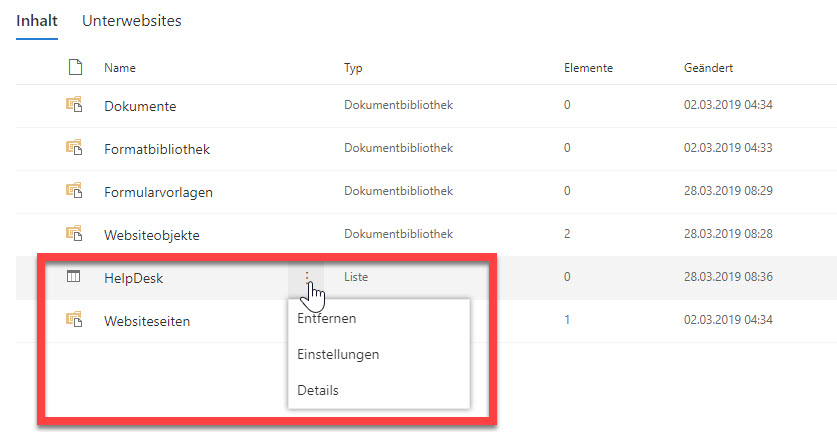Sort by the Typ column header
The height and width of the screenshot is (432, 837).
tap(353, 68)
